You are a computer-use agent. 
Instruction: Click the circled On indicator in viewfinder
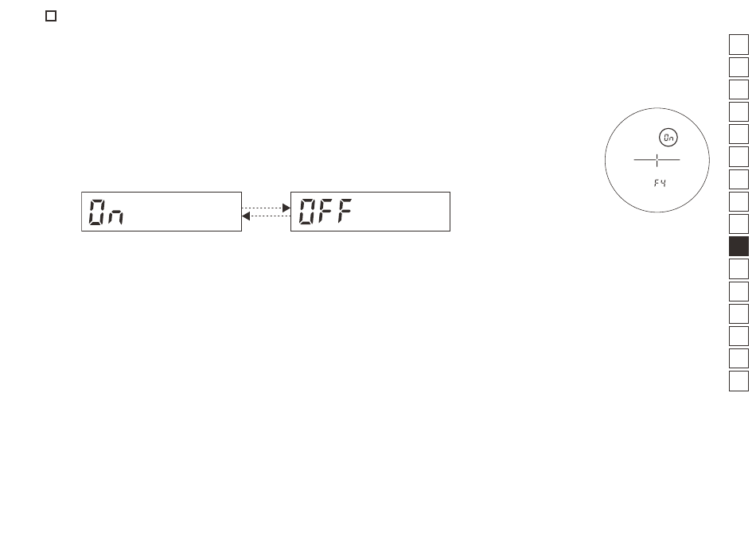point(668,138)
